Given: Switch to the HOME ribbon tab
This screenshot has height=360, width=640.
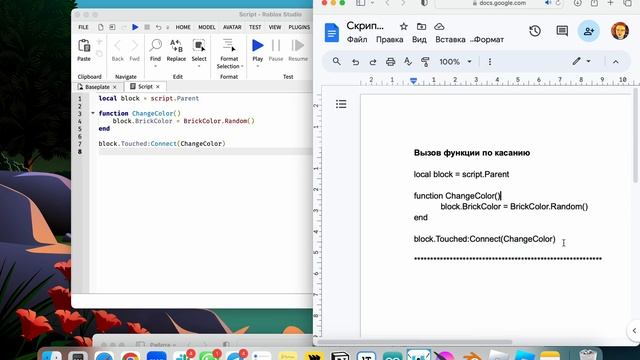Looking at the screenshot, I should click(x=183, y=27).
